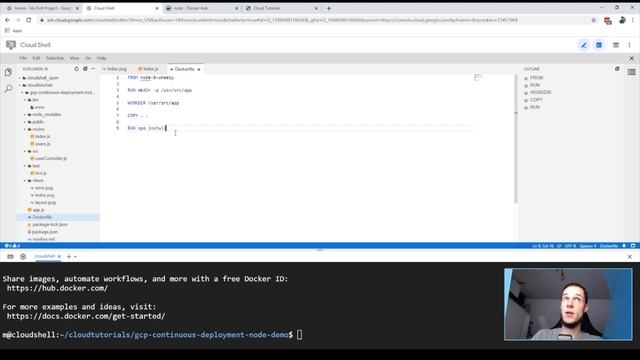Expand the node_modules folder
The height and width of the screenshot is (360, 640).
pos(47,115)
